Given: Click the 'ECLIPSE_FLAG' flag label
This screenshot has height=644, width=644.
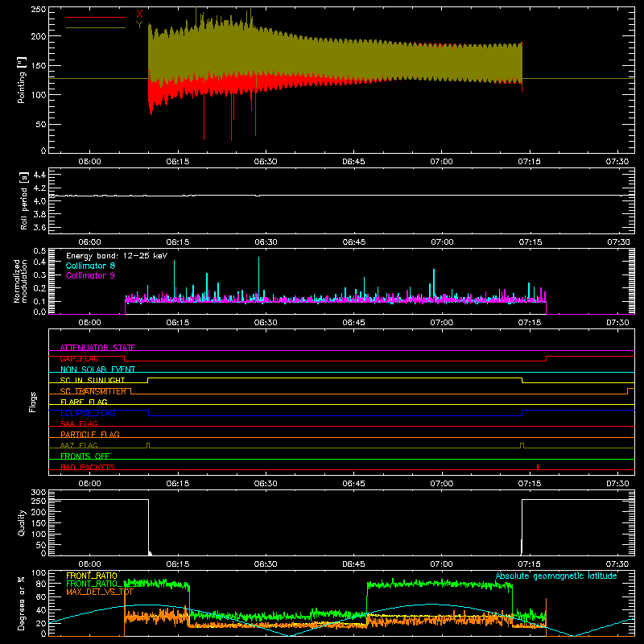Looking at the screenshot, I should (x=88, y=413).
